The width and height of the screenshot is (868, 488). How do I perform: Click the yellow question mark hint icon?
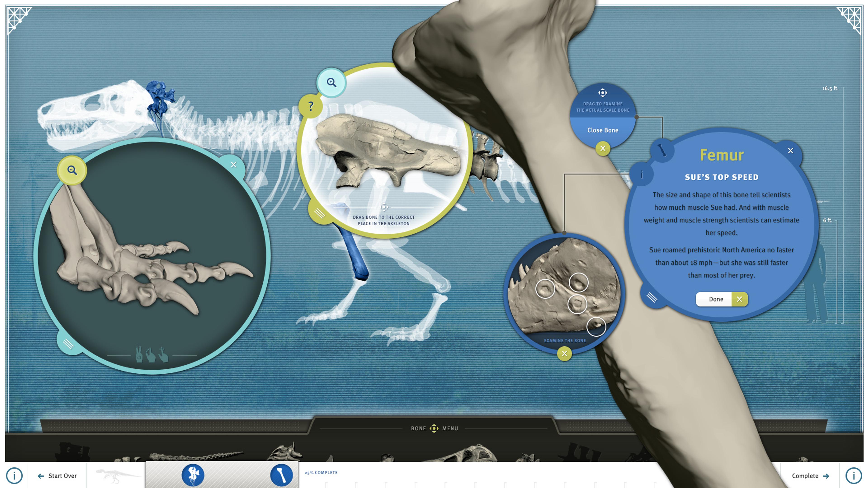click(x=311, y=106)
